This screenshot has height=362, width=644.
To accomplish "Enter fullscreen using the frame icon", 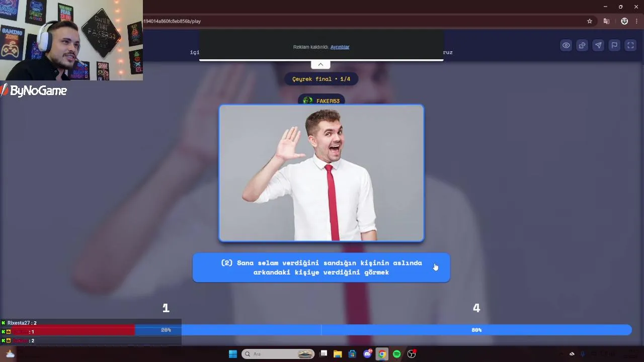I will pyautogui.click(x=630, y=45).
